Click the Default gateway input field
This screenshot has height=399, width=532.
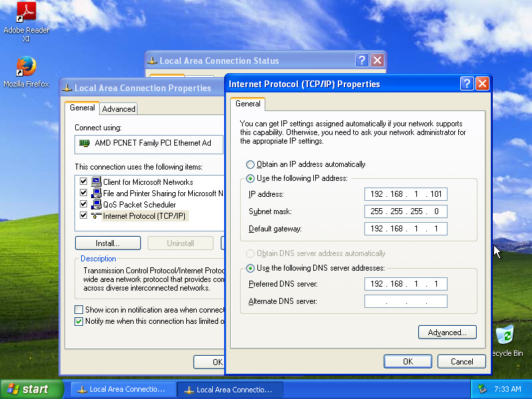pos(406,229)
